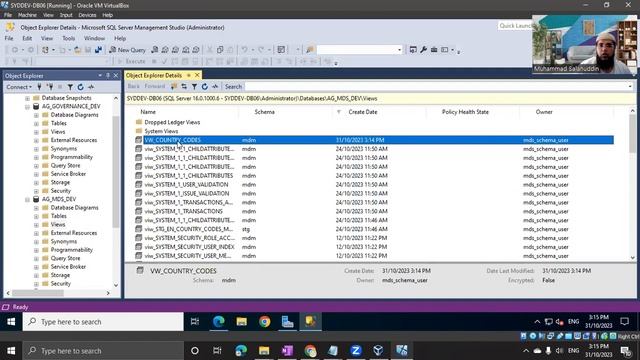Sort by the Schema column header
Image resolution: width=640 pixels, height=360 pixels.
click(x=264, y=112)
